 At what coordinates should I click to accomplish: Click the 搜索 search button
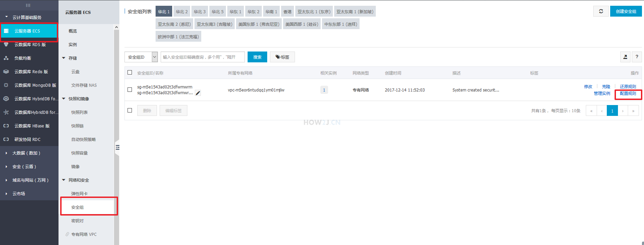pyautogui.click(x=257, y=57)
